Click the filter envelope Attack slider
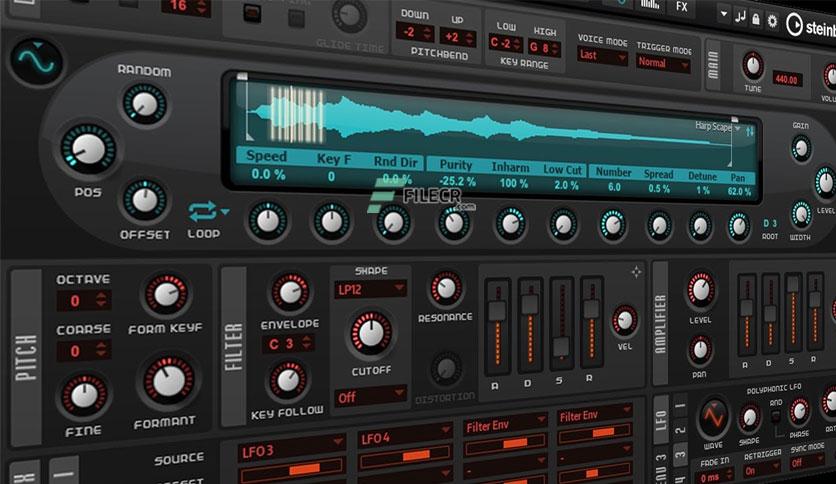The width and height of the screenshot is (836, 484). tap(497, 326)
